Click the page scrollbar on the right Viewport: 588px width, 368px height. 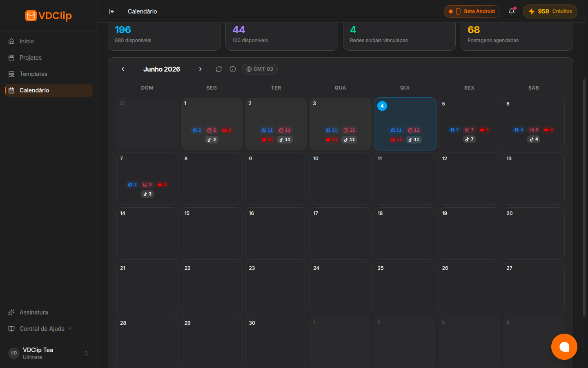[584, 197]
